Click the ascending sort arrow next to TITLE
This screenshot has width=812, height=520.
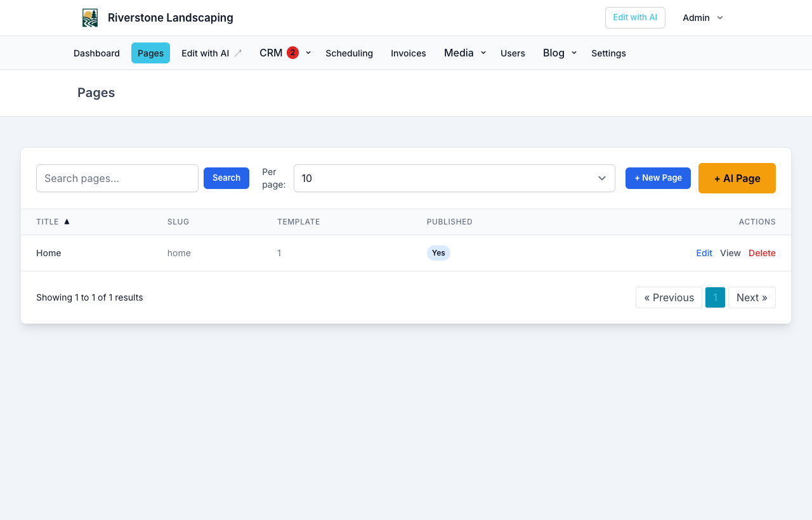67,222
